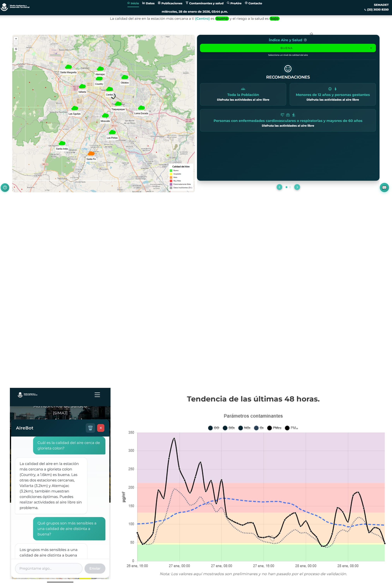Expand the BUENA air quality level dropdown

point(288,48)
